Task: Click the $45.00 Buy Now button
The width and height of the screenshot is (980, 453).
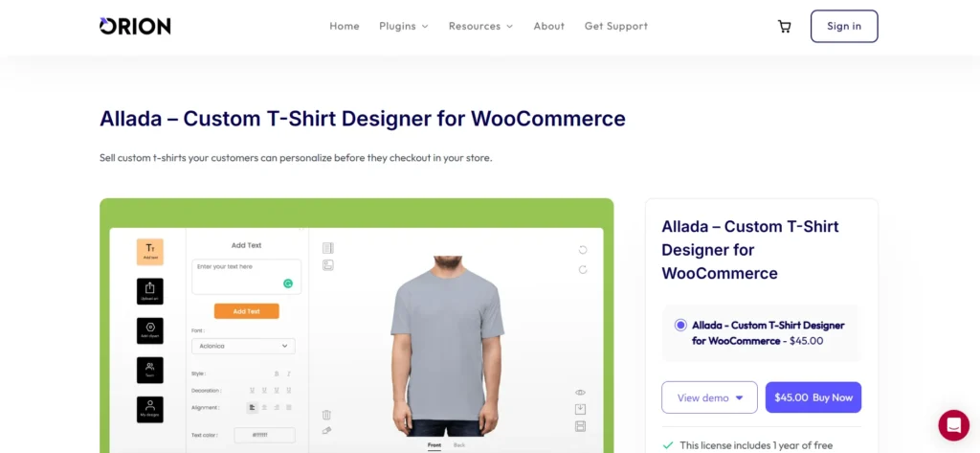Action: [x=813, y=397]
